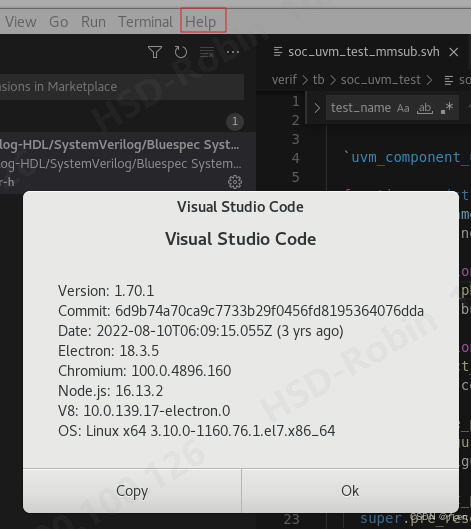Image resolution: width=471 pixels, height=529 pixels.
Task: Toggle Match Whole Word in find widget
Action: tap(425, 108)
